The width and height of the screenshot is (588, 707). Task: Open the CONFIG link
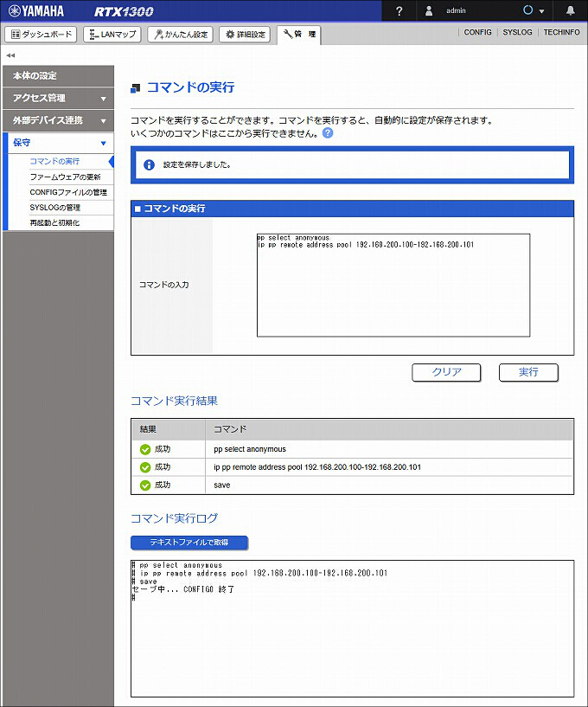coord(477,32)
